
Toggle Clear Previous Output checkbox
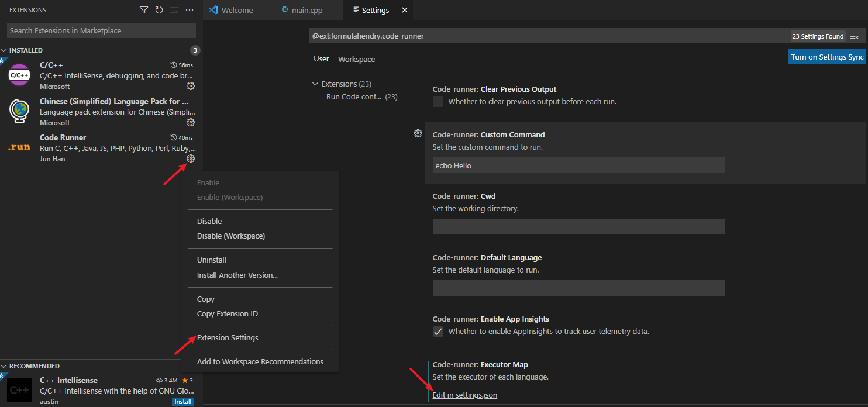tap(438, 102)
